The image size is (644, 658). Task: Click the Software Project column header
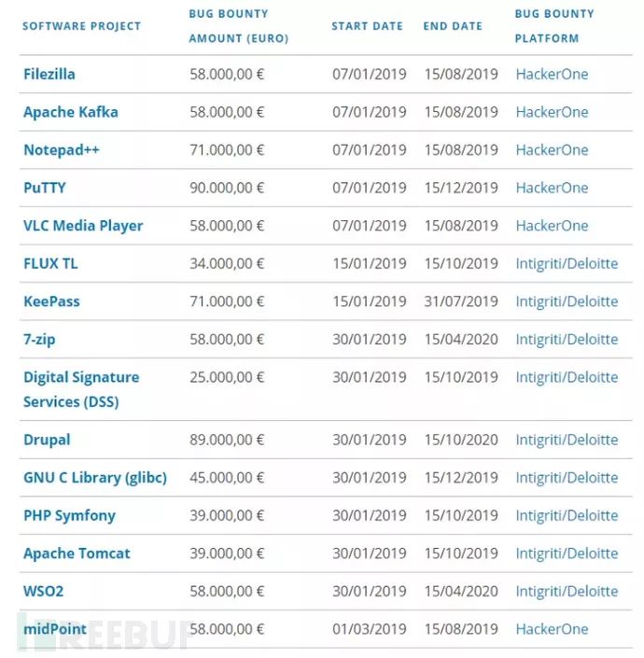[x=81, y=26]
